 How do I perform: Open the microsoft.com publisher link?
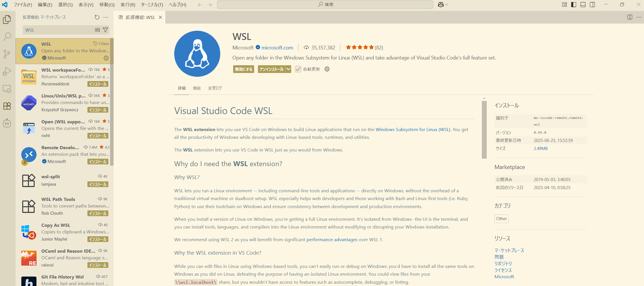pos(277,48)
